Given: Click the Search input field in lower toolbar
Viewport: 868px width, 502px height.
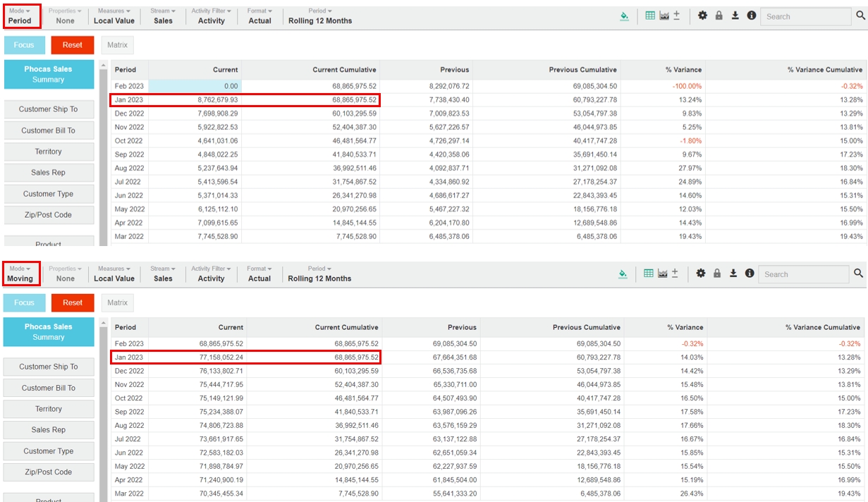Looking at the screenshot, I should point(804,274).
